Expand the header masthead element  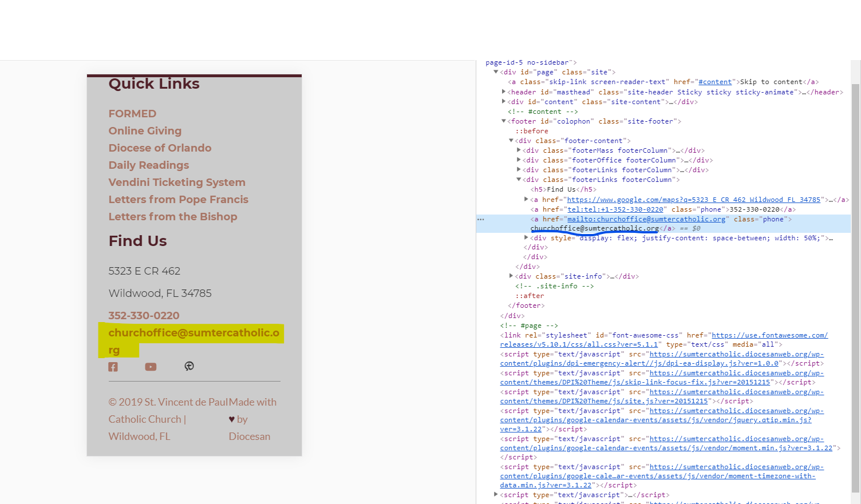(504, 92)
